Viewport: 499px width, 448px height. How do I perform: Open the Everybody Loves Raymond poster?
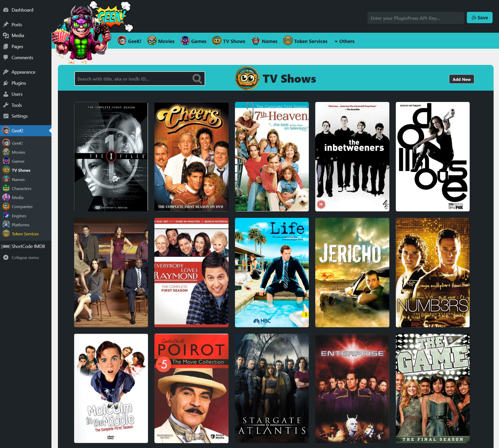click(191, 272)
